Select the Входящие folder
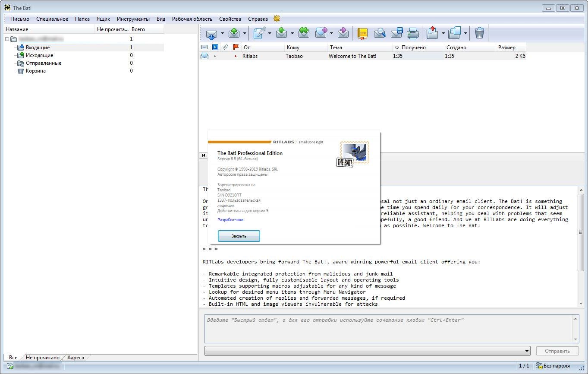This screenshot has width=588, height=374. (x=38, y=48)
